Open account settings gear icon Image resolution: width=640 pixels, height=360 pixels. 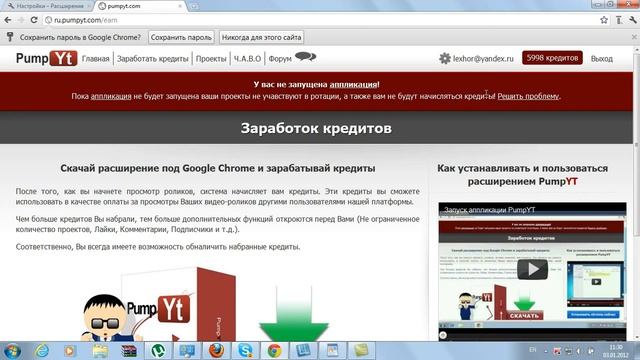[x=444, y=58]
